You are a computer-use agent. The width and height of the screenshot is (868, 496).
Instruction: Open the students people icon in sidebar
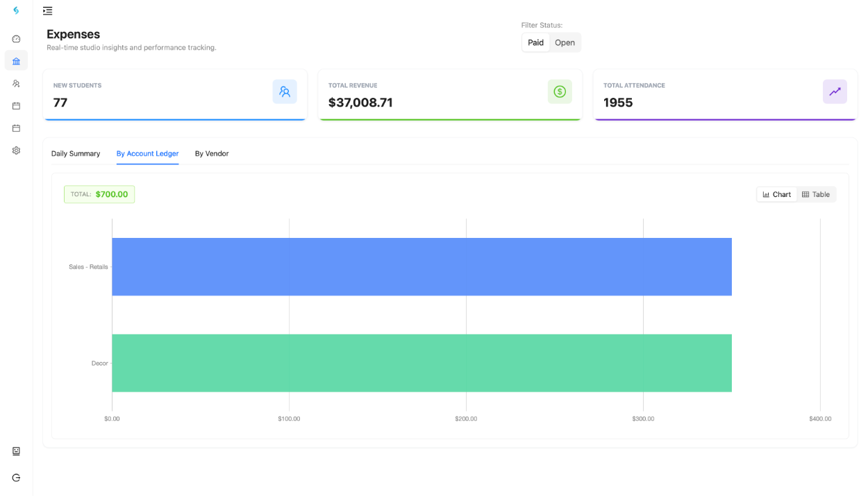coord(16,83)
